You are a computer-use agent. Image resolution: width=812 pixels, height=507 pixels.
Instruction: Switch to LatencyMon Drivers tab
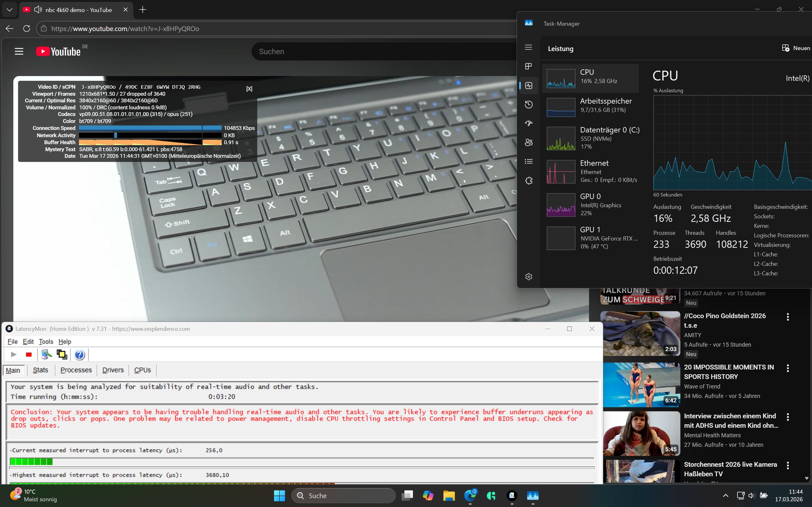[113, 370]
